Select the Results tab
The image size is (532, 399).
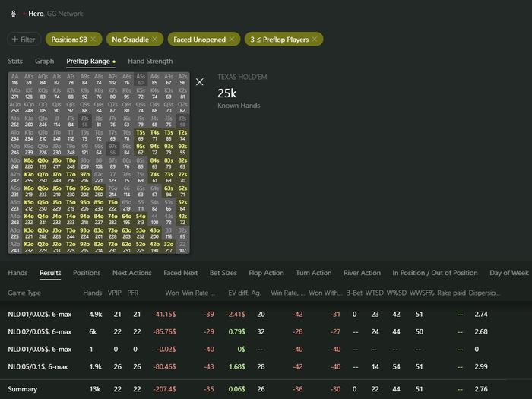[50, 273]
